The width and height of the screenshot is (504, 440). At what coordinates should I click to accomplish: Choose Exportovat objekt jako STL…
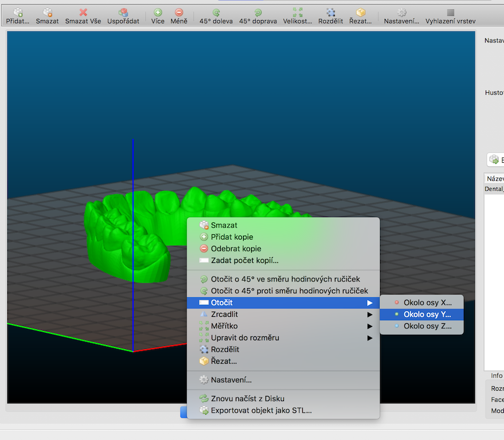[x=261, y=410]
